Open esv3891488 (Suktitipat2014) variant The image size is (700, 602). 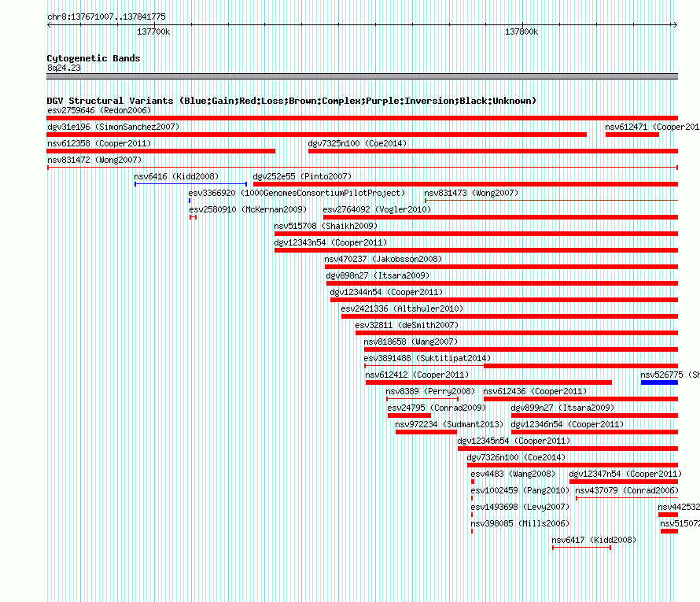[x=427, y=358]
